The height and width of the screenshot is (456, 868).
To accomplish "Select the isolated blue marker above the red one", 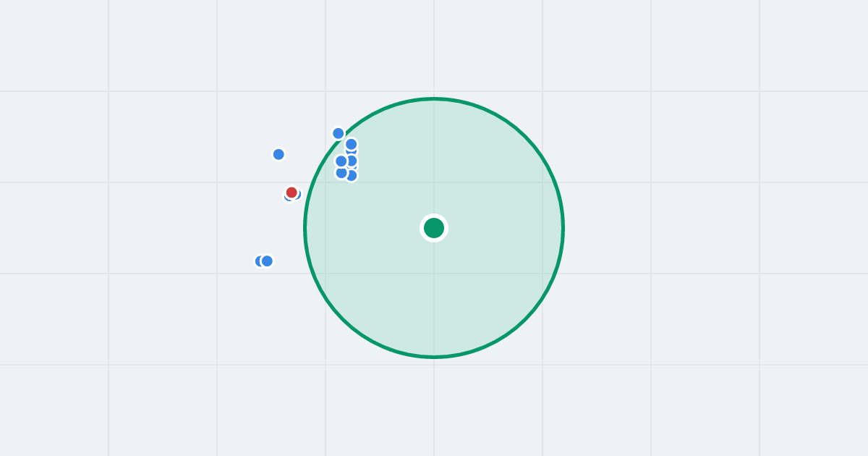I will coord(278,154).
